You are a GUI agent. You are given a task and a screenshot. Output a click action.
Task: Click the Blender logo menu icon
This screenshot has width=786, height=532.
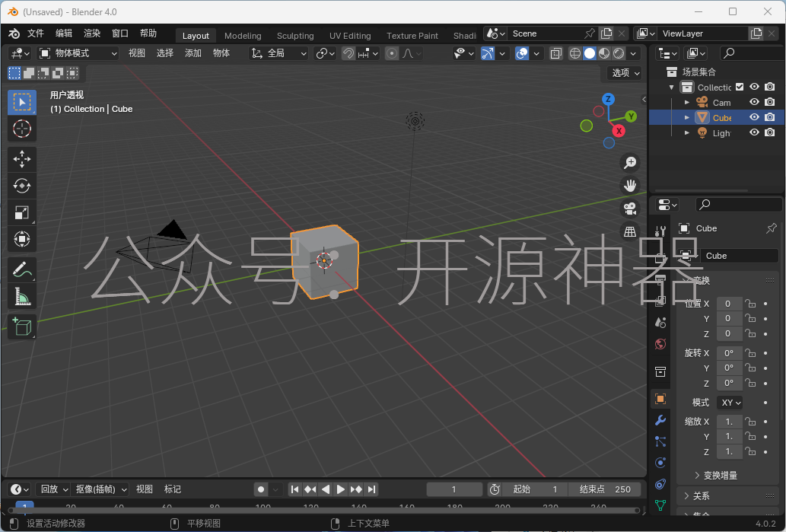point(14,33)
